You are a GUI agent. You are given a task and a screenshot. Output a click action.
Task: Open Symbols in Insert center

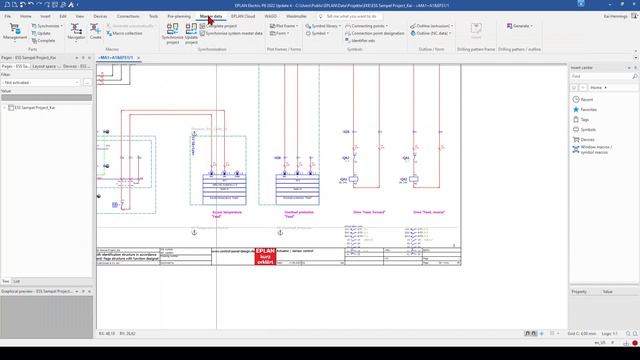(584, 129)
